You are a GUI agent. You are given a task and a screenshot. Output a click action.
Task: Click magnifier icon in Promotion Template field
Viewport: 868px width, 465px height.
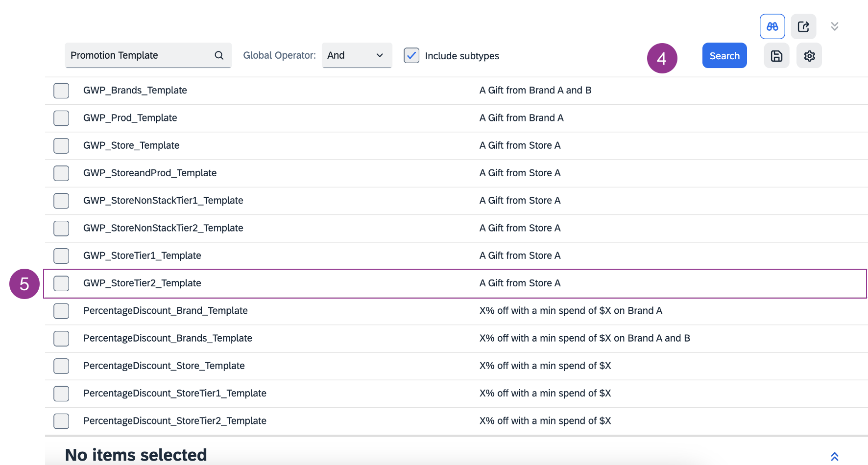click(x=219, y=55)
